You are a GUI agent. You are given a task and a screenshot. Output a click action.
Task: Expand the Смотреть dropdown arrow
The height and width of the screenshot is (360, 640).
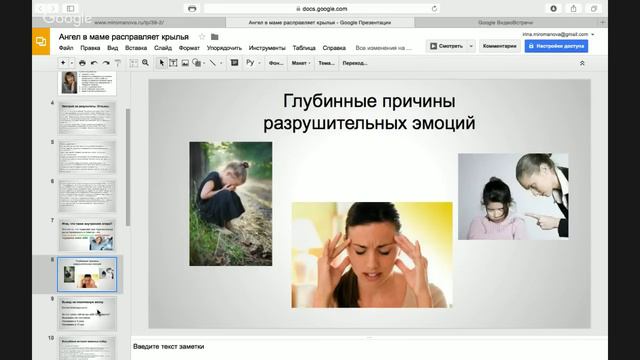(471, 46)
